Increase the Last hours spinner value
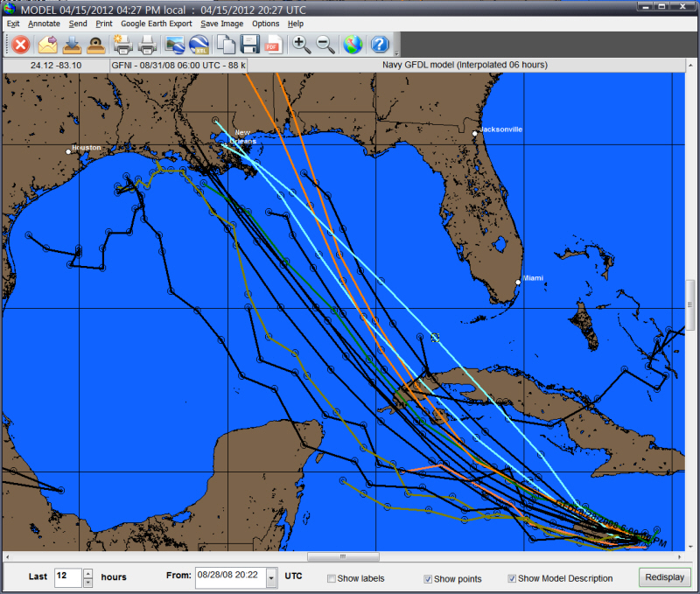The width and height of the screenshot is (700, 594). 87,573
